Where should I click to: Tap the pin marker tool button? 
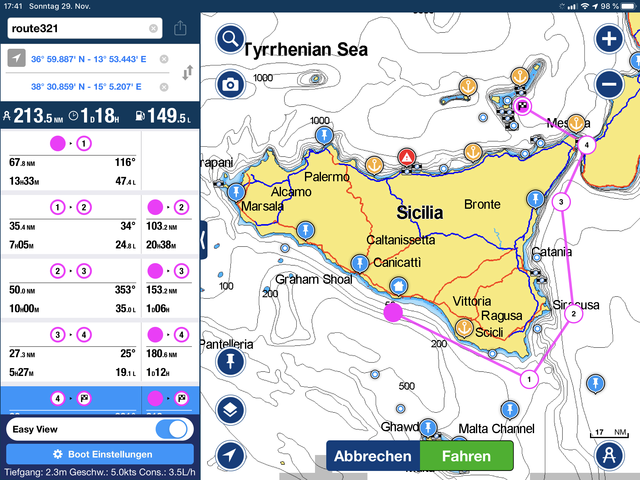pos(231,360)
